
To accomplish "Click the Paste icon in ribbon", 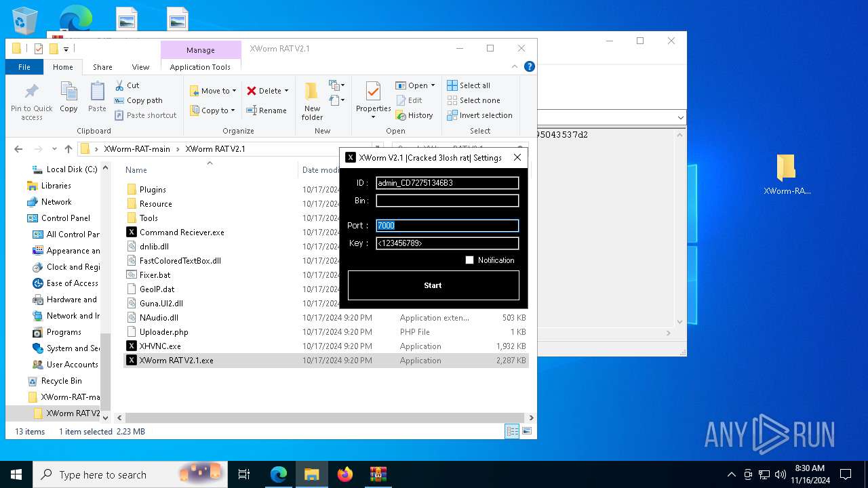I will [x=97, y=91].
